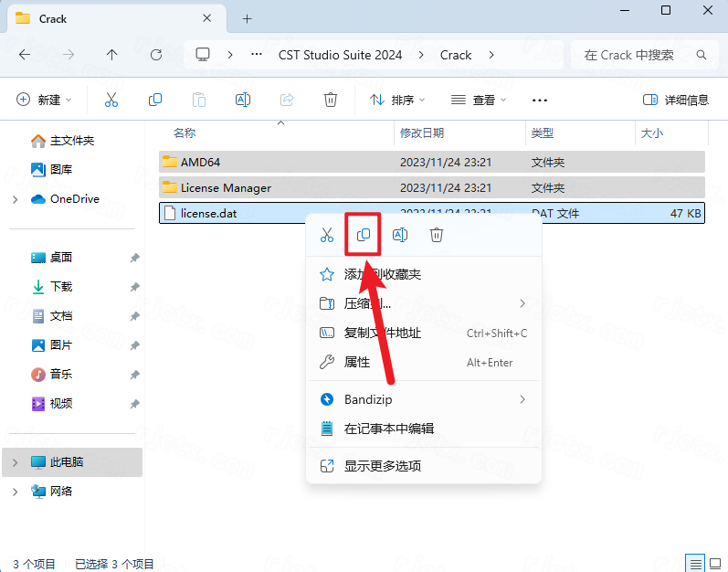Click the cut scissors icon in context menu
This screenshot has width=728, height=572.
click(x=327, y=235)
